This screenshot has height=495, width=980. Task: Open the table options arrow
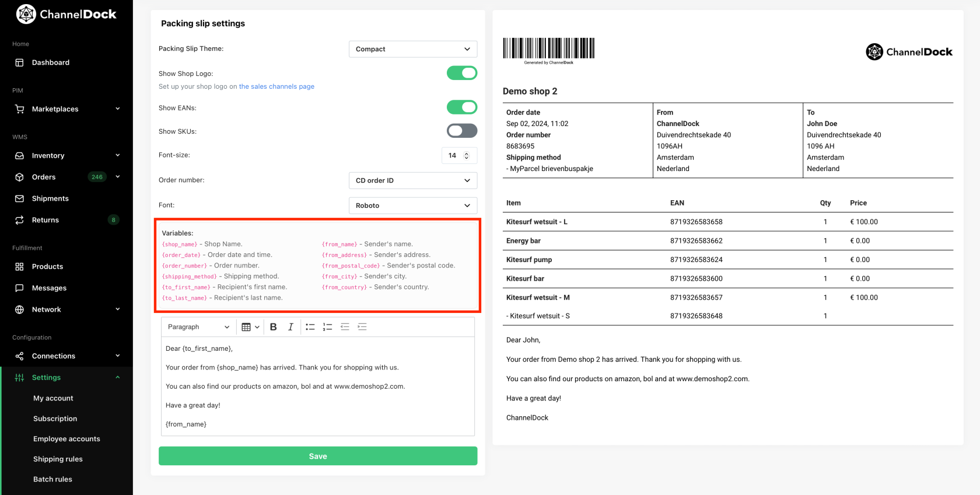(x=257, y=327)
